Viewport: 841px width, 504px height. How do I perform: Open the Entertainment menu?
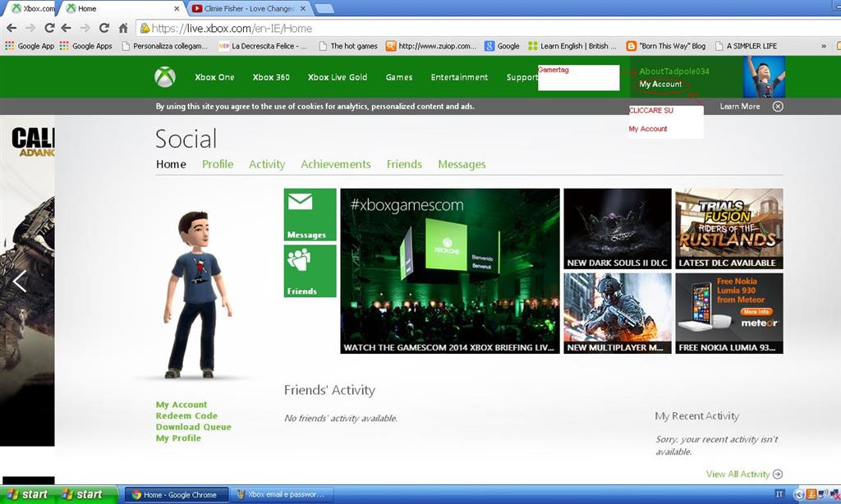(459, 77)
